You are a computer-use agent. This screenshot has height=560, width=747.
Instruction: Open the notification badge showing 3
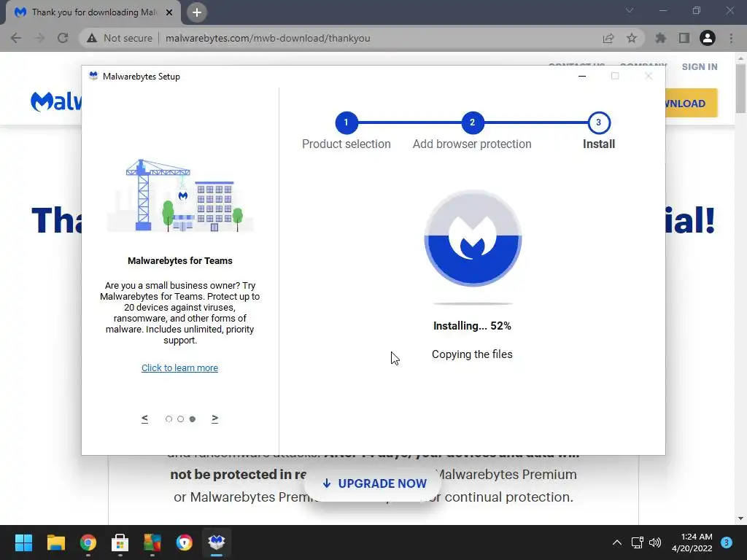point(727,542)
